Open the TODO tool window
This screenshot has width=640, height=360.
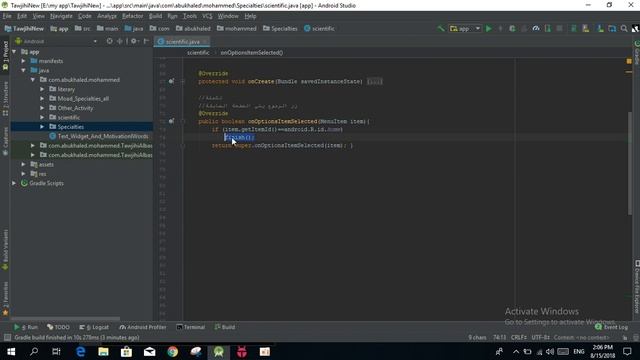58,327
